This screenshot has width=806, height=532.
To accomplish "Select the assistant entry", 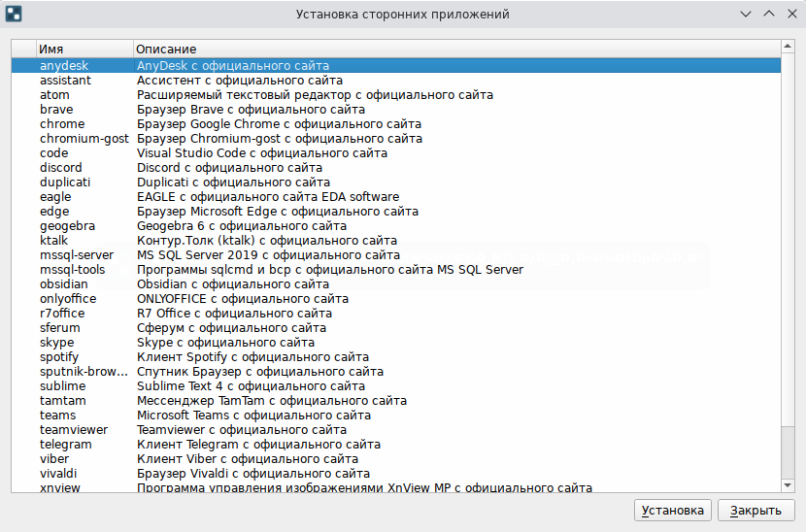I will pos(396,81).
